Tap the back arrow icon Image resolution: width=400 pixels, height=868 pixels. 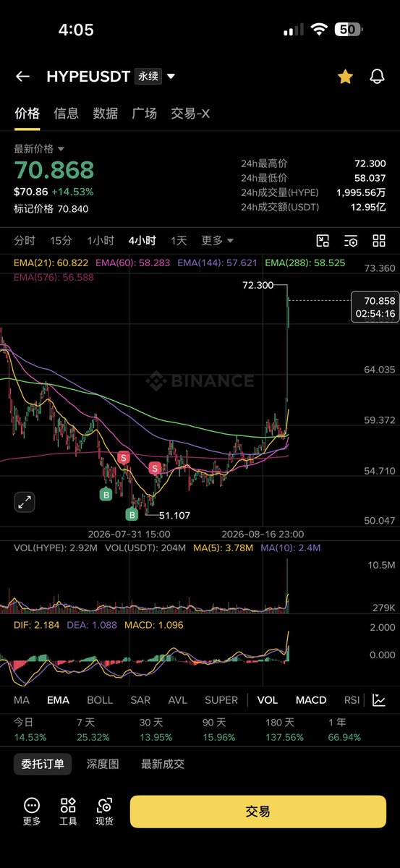22,77
